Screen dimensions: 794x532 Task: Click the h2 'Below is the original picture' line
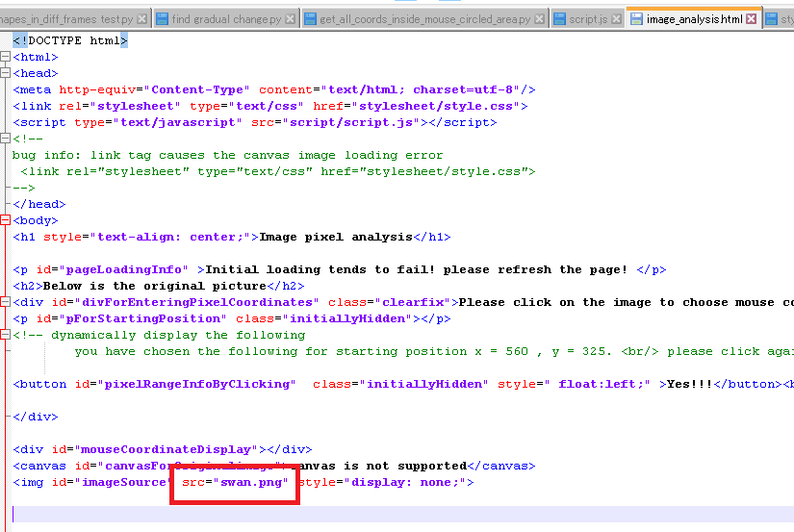click(x=159, y=286)
